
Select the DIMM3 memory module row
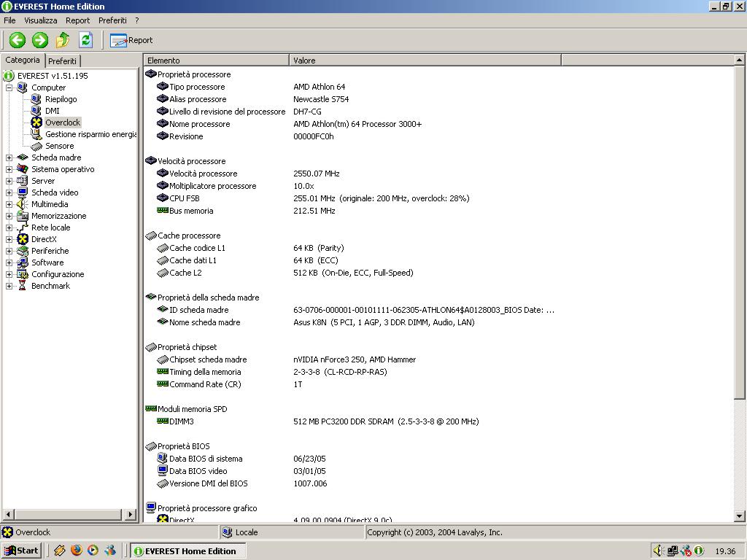[317, 421]
